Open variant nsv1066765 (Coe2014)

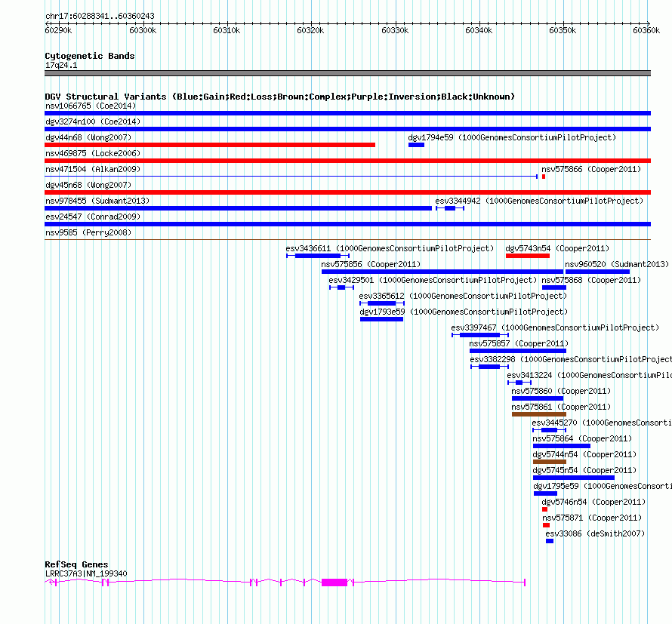point(91,106)
